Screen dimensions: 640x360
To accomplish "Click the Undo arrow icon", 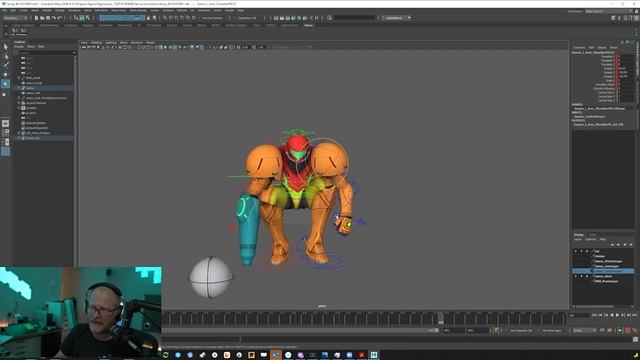I will [53, 18].
